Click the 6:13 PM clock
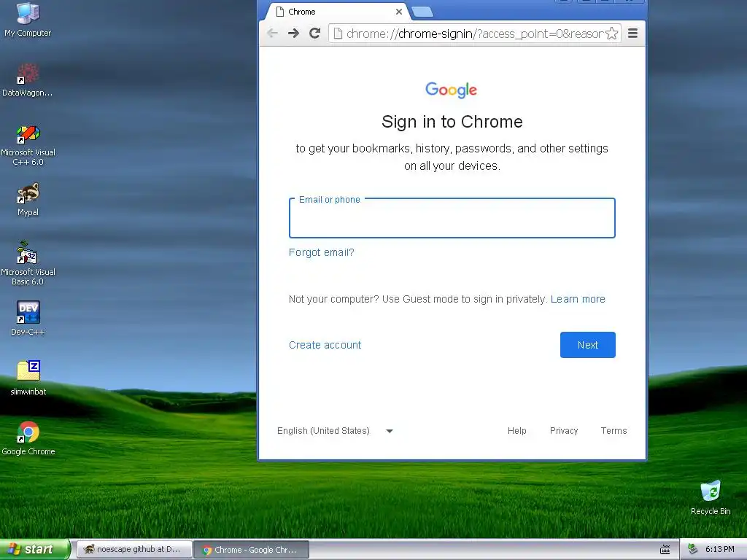The image size is (747, 560). 719,550
